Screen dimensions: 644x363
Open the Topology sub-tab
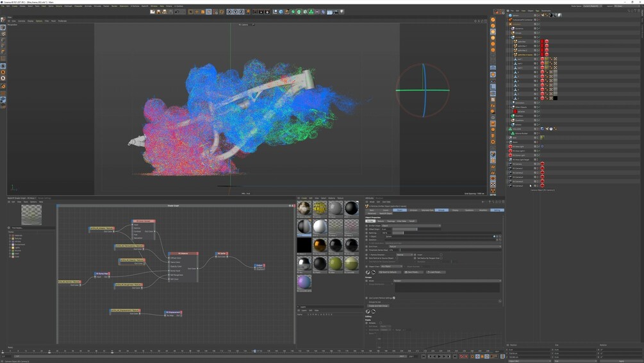pyautogui.click(x=391, y=221)
